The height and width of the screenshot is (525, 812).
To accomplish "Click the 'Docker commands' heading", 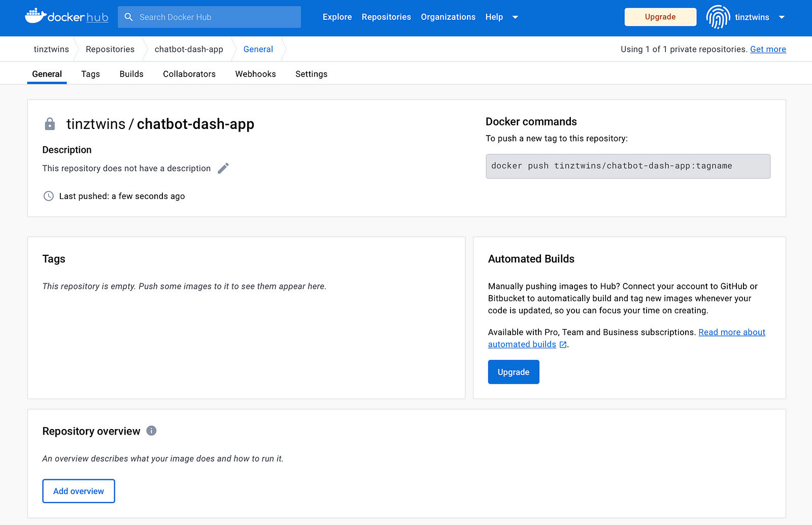I will [531, 121].
